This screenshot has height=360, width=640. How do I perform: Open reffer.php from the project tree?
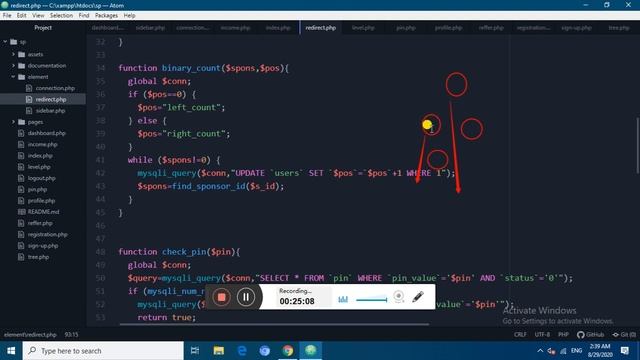pos(40,223)
